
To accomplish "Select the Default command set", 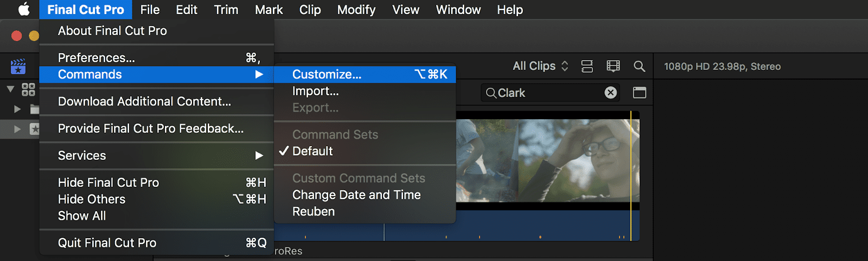I will click(x=312, y=151).
